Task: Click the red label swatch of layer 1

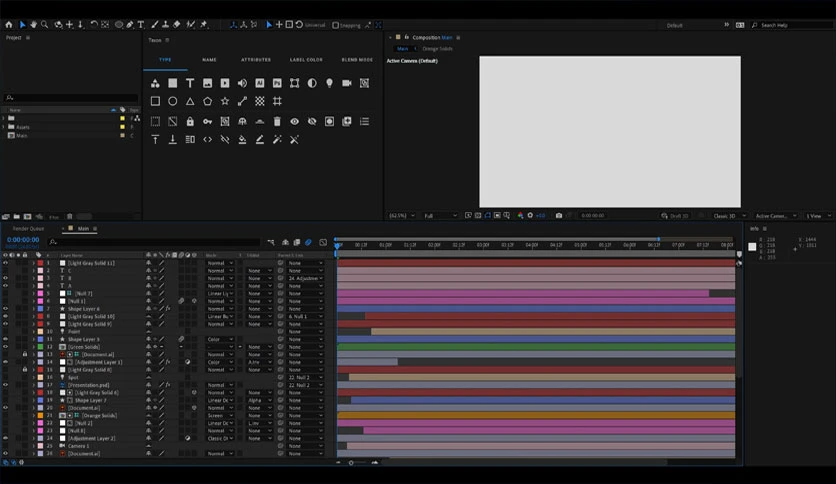Action: pyautogui.click(x=41, y=263)
